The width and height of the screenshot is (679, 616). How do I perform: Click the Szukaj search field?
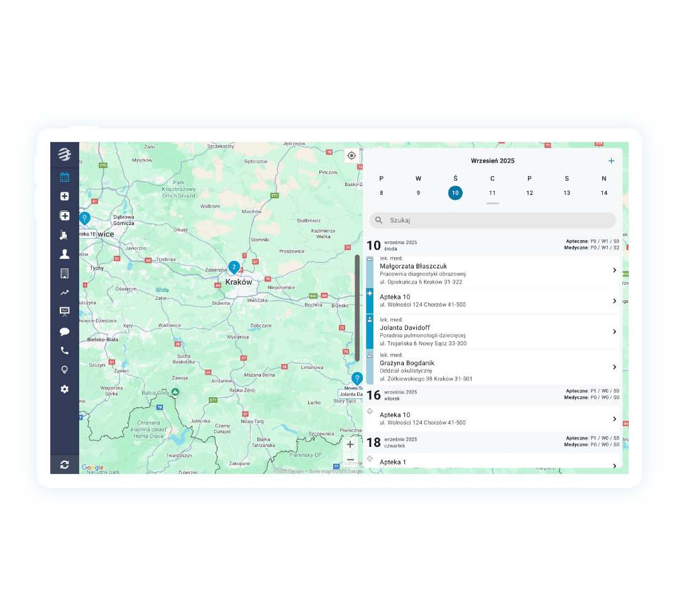492,221
